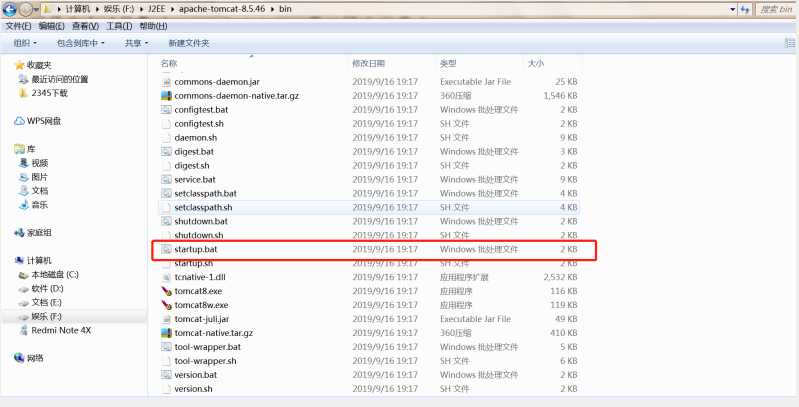Select 娱乐 (F:) drive in sidebar
799x407 pixels.
pyautogui.click(x=46, y=316)
